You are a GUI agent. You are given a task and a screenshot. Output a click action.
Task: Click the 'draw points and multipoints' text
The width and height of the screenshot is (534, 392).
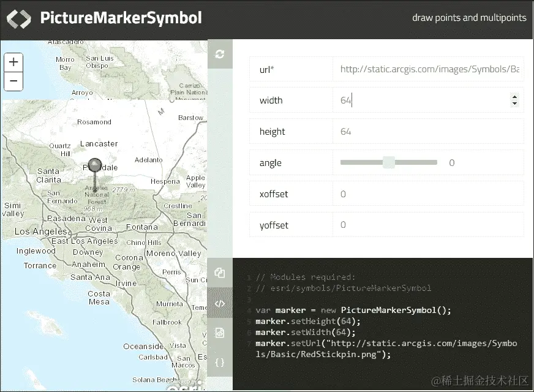(469, 18)
